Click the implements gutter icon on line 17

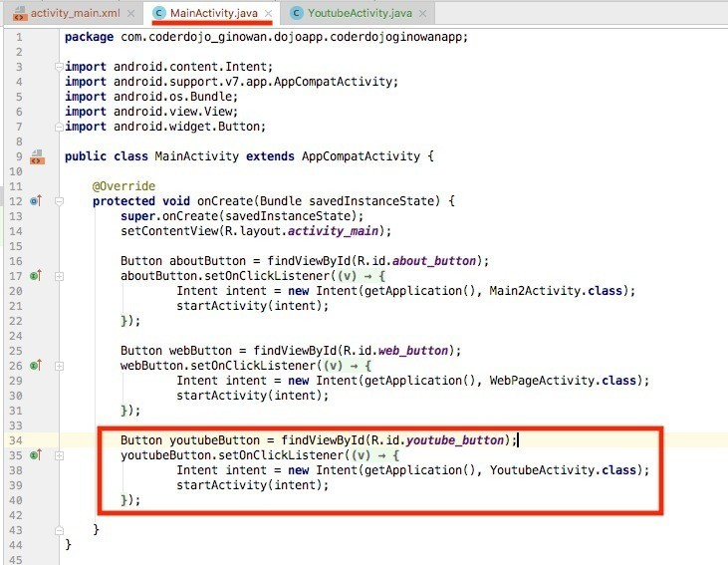click(36, 275)
